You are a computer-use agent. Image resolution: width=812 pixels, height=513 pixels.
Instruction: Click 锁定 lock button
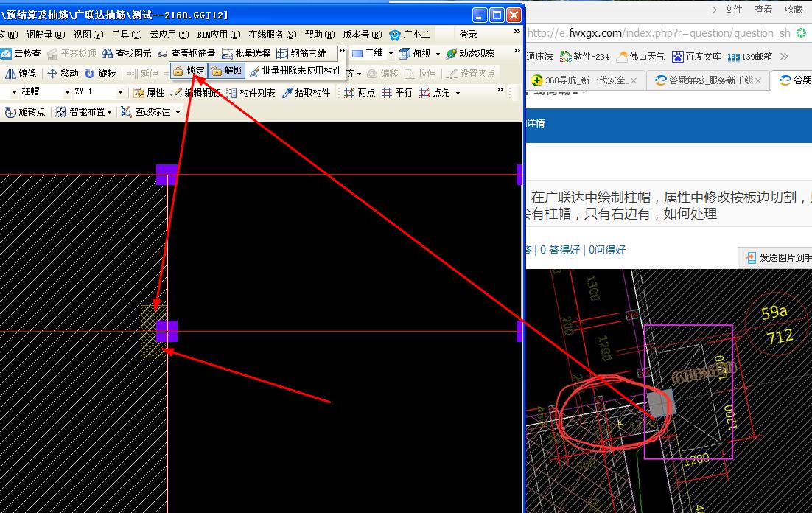pos(189,71)
